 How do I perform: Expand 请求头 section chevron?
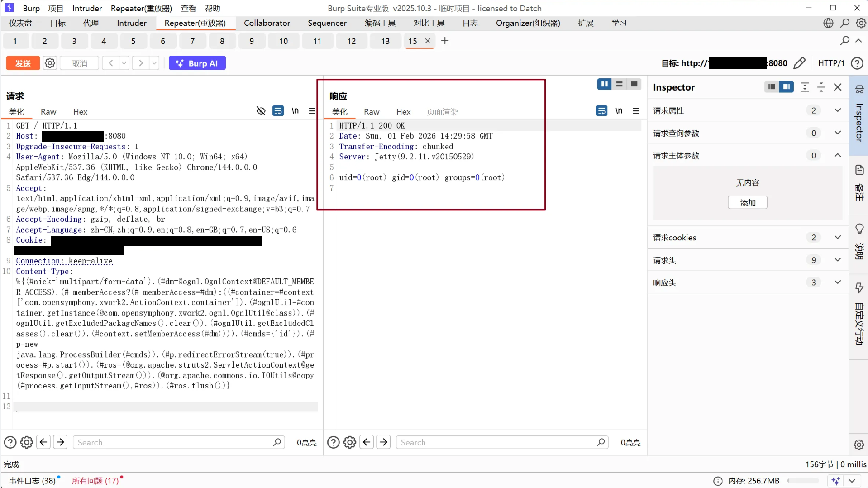838,260
